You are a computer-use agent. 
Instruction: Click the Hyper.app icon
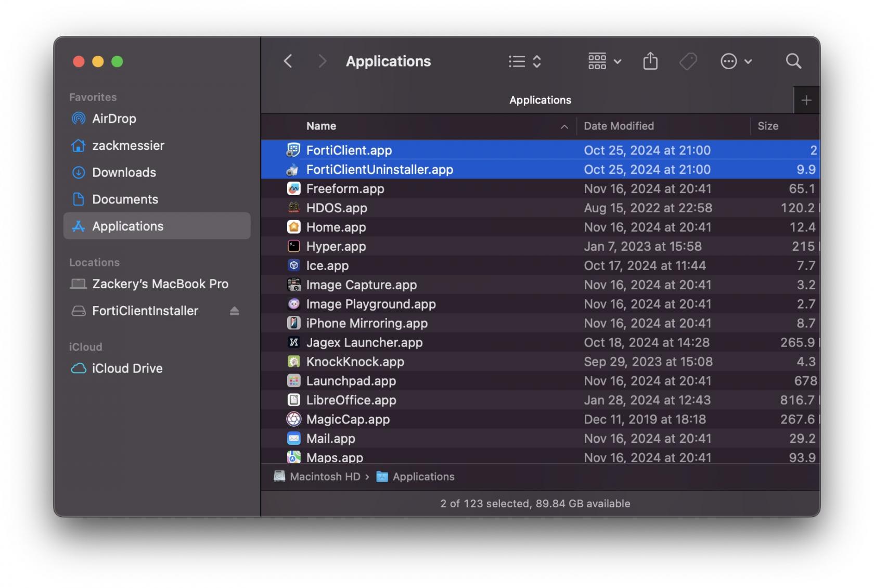coord(293,246)
